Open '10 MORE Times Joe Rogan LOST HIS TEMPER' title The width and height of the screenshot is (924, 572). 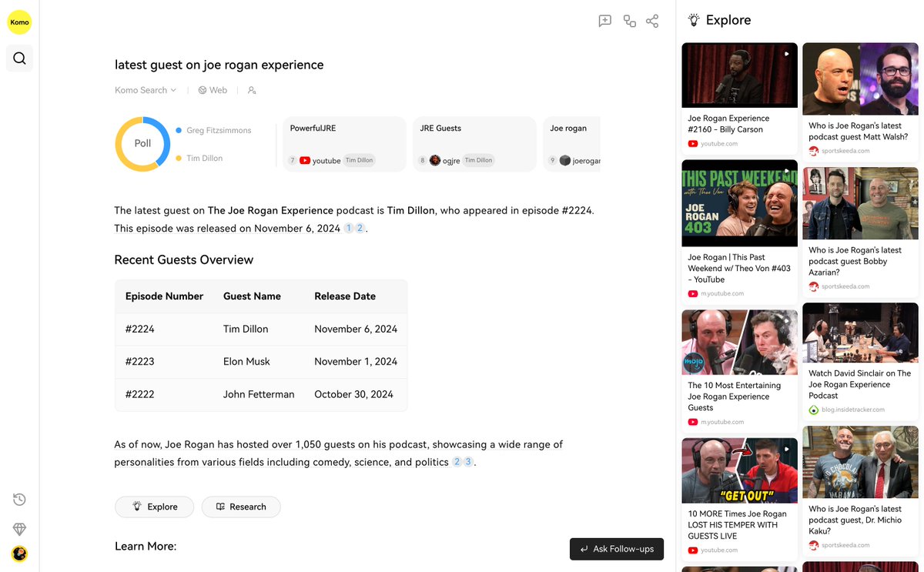737,525
